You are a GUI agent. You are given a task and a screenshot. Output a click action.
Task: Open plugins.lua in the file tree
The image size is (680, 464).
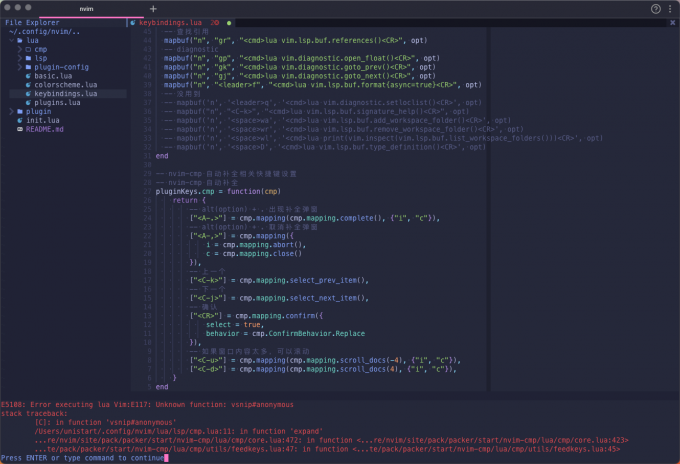(57, 103)
